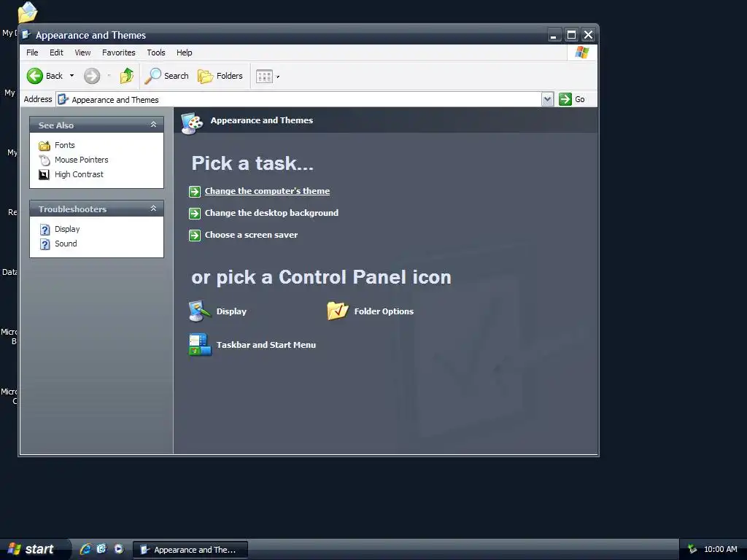This screenshot has width=747, height=560.
Task: Open the Display troubleshooter link
Action: 67,229
